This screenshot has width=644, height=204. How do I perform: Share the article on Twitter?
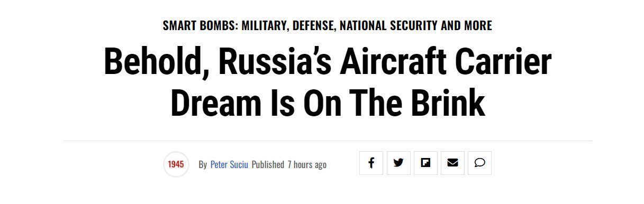click(398, 163)
